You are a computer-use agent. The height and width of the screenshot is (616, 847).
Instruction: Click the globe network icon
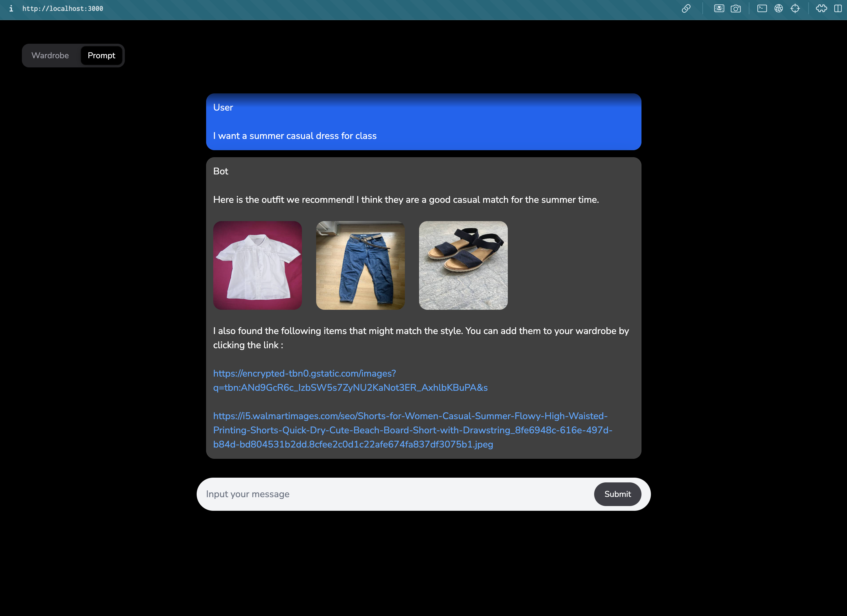click(778, 9)
